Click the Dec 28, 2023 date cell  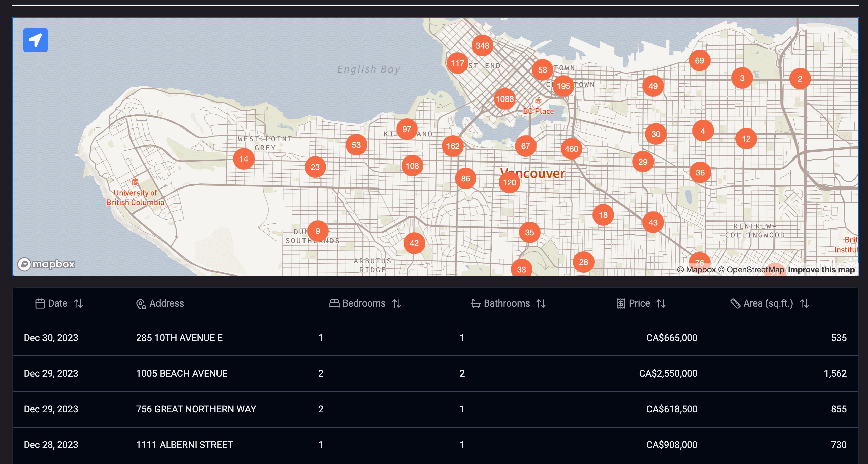tap(51, 445)
